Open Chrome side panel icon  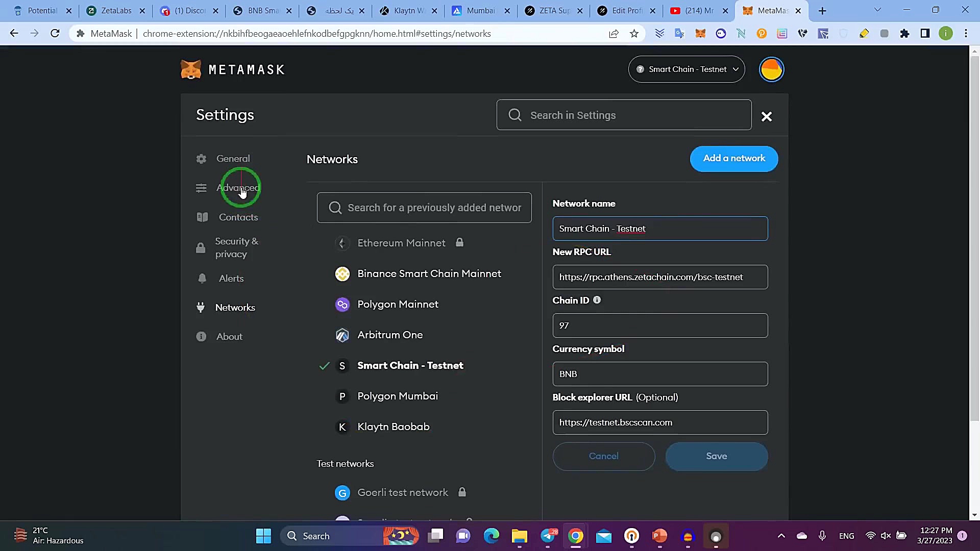pos(925,34)
